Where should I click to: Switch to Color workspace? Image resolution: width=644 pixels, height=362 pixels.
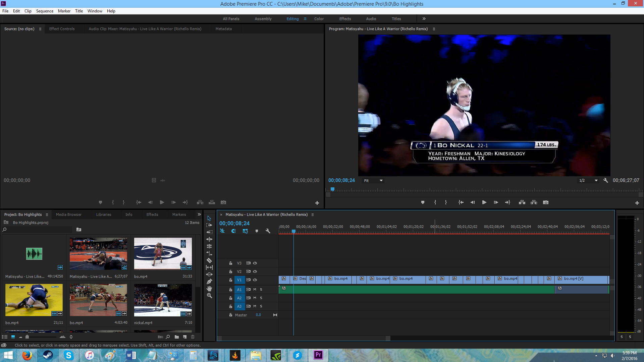click(x=319, y=19)
